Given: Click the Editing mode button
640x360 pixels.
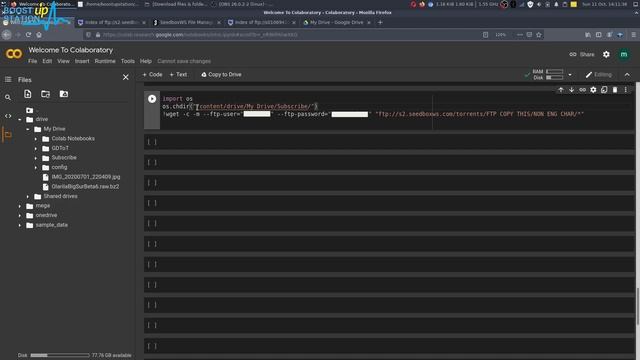Looking at the screenshot, I should click(x=598, y=75).
